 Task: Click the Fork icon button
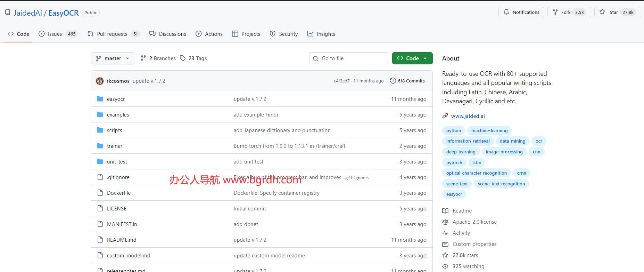[555, 12]
